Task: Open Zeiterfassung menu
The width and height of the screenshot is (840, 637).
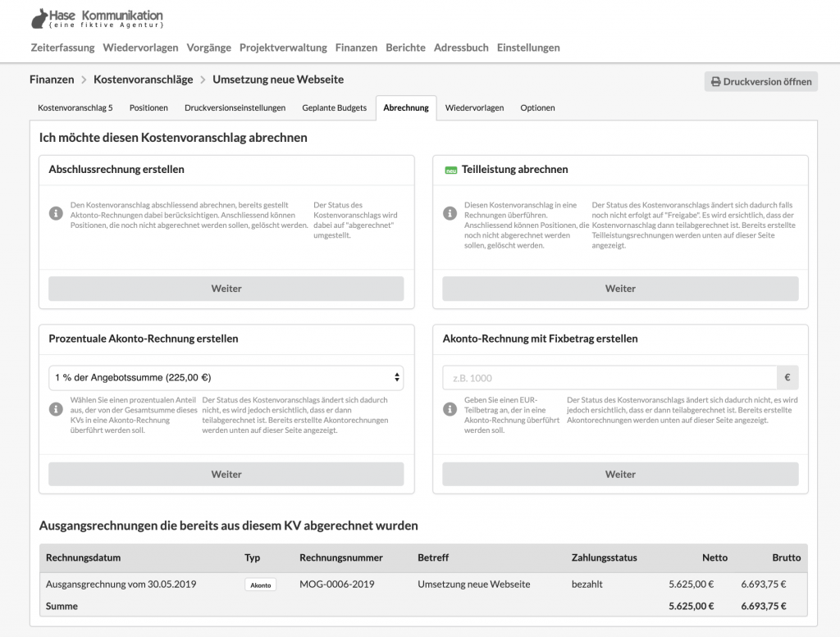Action: pos(62,47)
